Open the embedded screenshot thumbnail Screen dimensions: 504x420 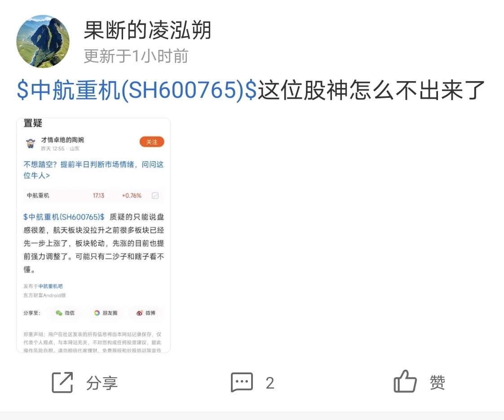point(93,236)
